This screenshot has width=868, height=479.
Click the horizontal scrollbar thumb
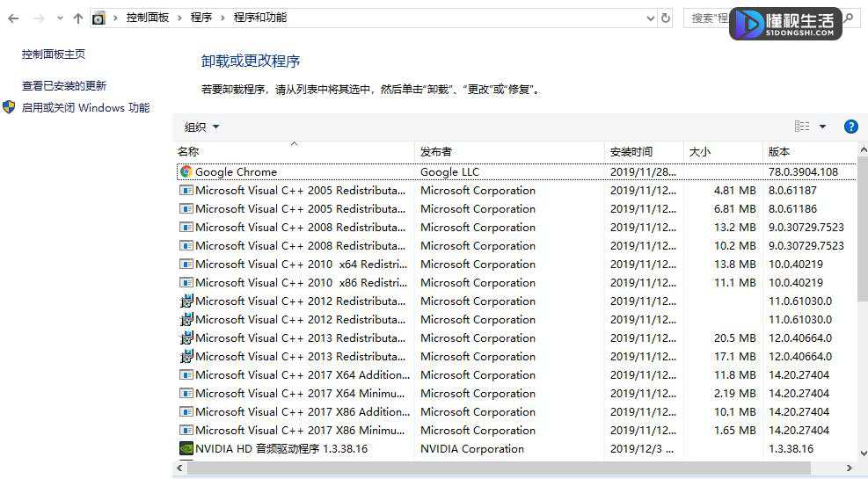pos(499,468)
